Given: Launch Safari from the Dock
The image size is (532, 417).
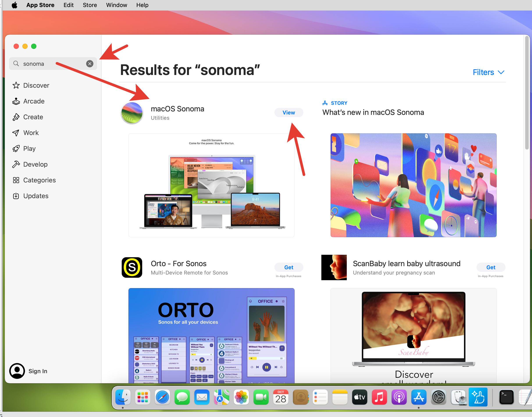Looking at the screenshot, I should 162,397.
